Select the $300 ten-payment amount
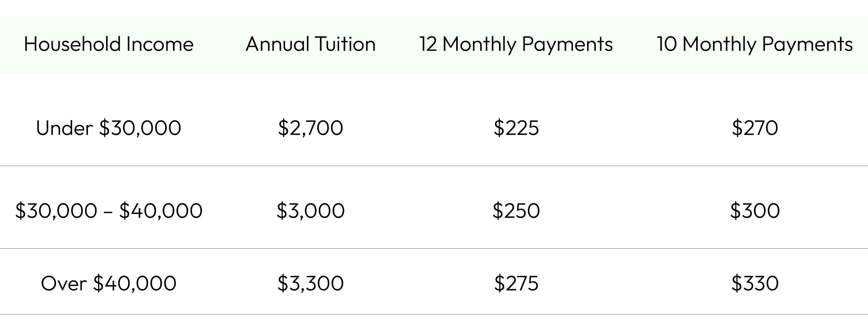 (755, 211)
